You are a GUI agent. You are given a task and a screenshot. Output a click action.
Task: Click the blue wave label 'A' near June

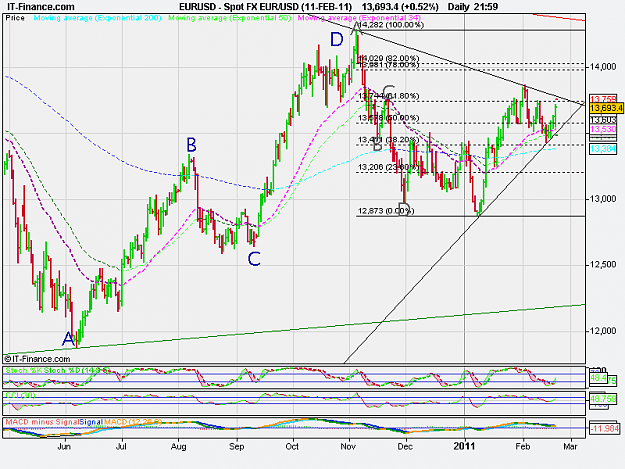click(68, 339)
